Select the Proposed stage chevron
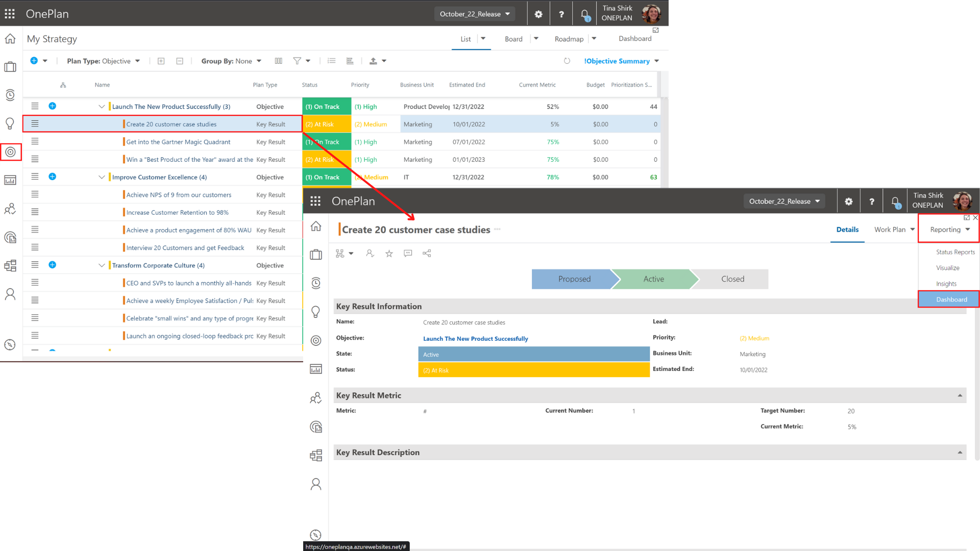 [574, 279]
